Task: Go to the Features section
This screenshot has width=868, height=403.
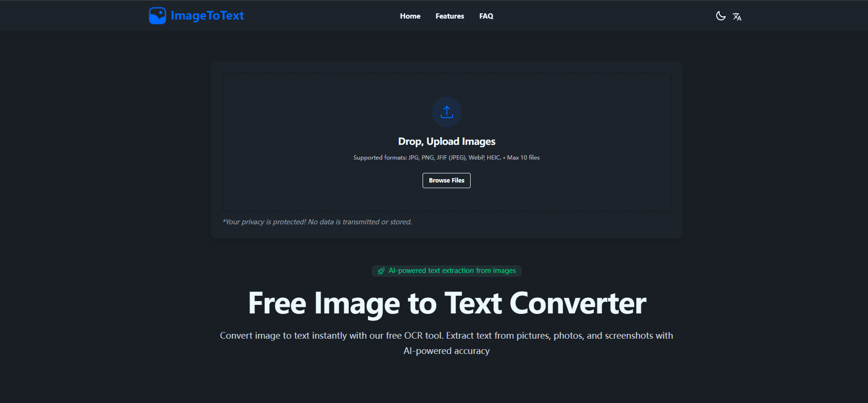Action: (x=449, y=16)
